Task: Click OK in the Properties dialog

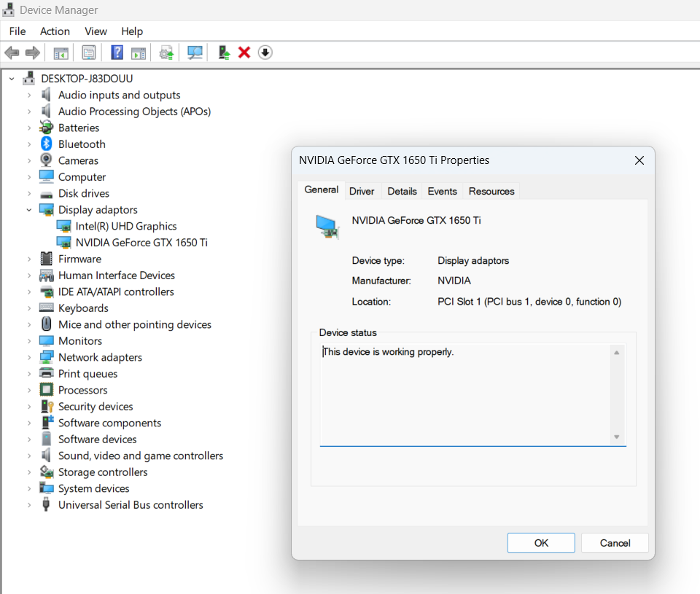Action: coord(541,543)
